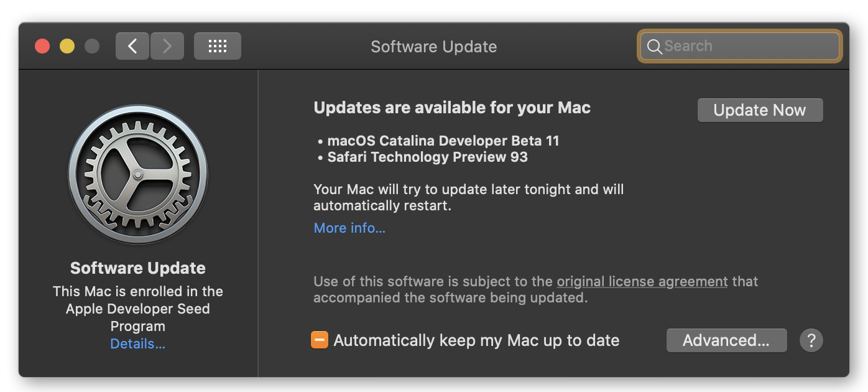Screen dimensions: 868x392
Task: Click the Apple Developer Seed Program enrollment text
Action: 137,309
